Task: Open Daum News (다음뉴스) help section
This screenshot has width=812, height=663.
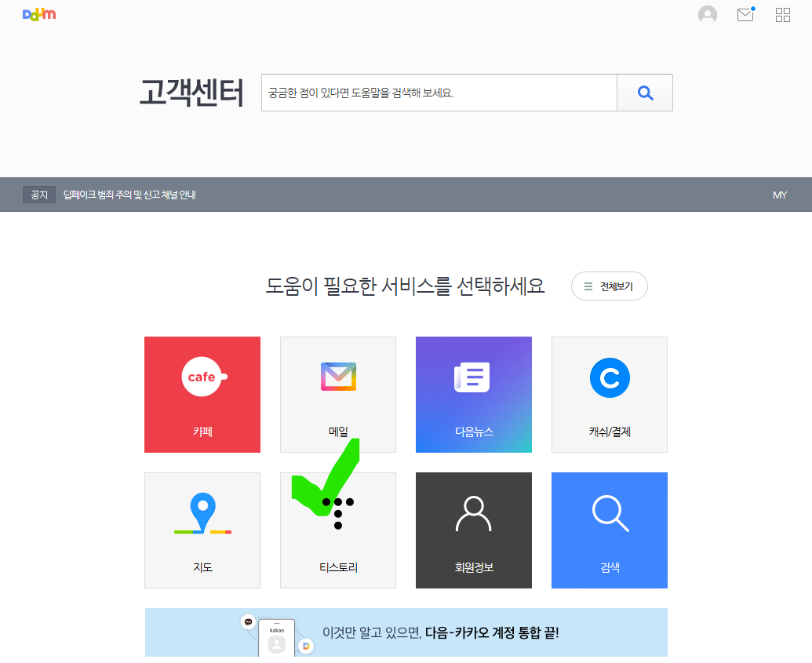Action: (473, 394)
